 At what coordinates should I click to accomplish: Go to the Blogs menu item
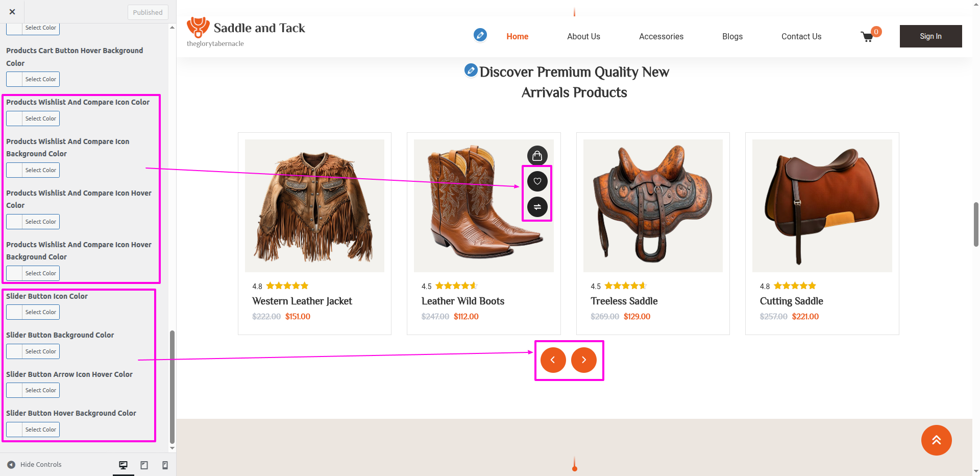point(732,36)
